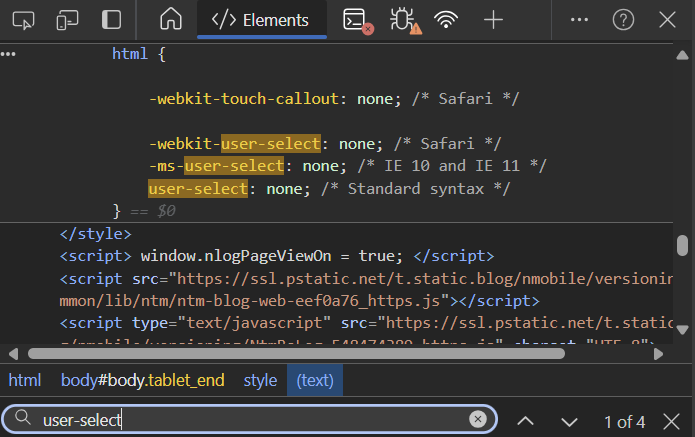Click the == $0 marker text
695x437 pixels.
pyautogui.click(x=153, y=211)
